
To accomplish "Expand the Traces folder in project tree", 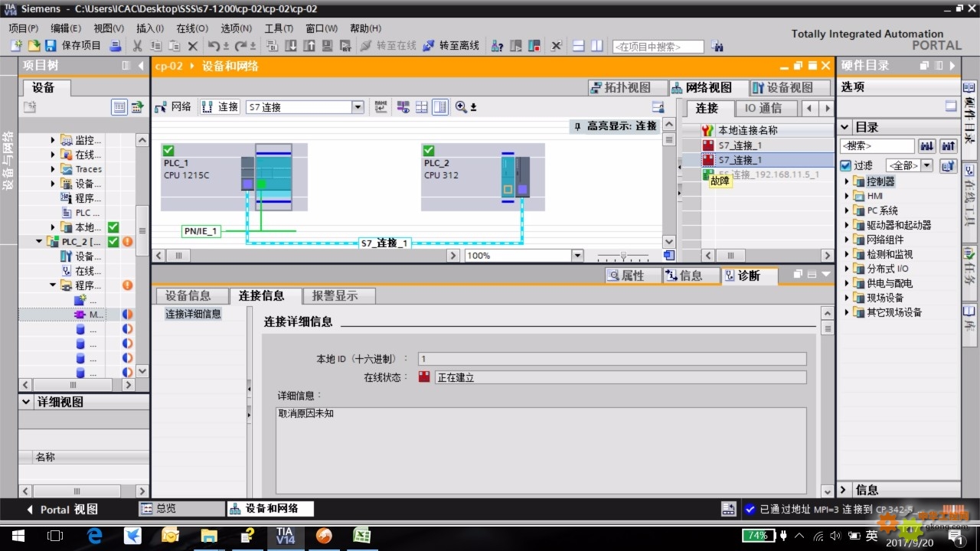I will [53, 169].
